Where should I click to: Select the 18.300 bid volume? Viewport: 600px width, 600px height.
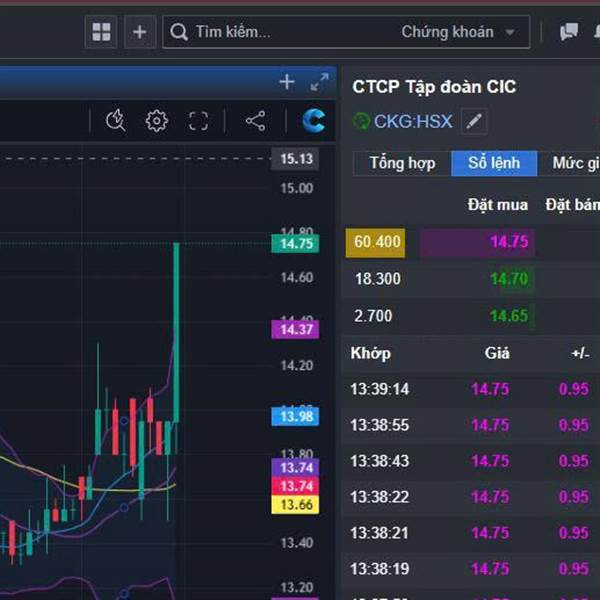coord(378,279)
